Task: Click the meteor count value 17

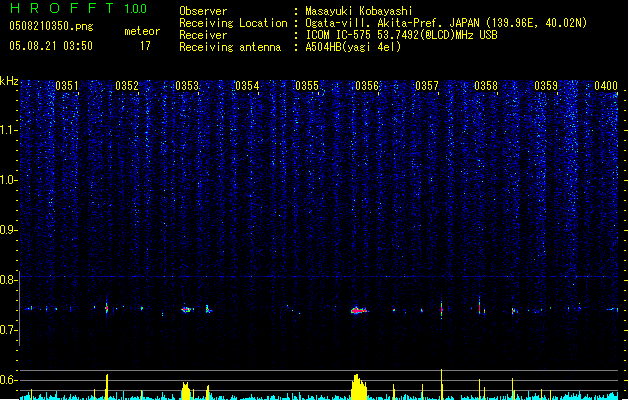Action: click(x=145, y=46)
